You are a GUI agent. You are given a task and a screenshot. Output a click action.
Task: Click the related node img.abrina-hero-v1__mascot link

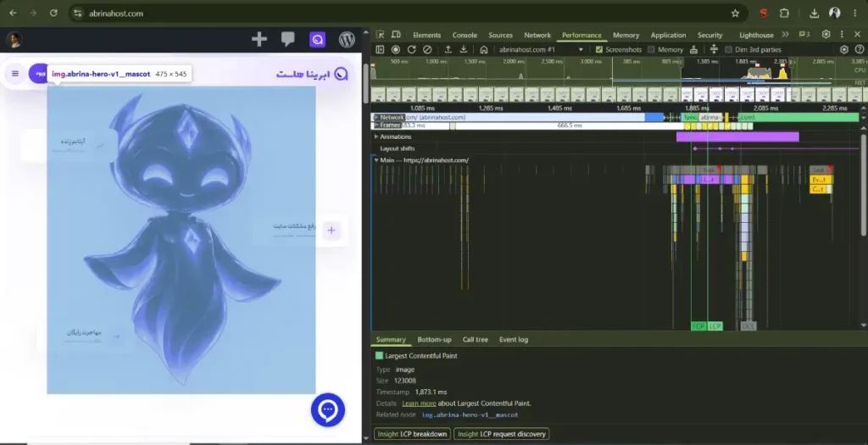click(470, 414)
